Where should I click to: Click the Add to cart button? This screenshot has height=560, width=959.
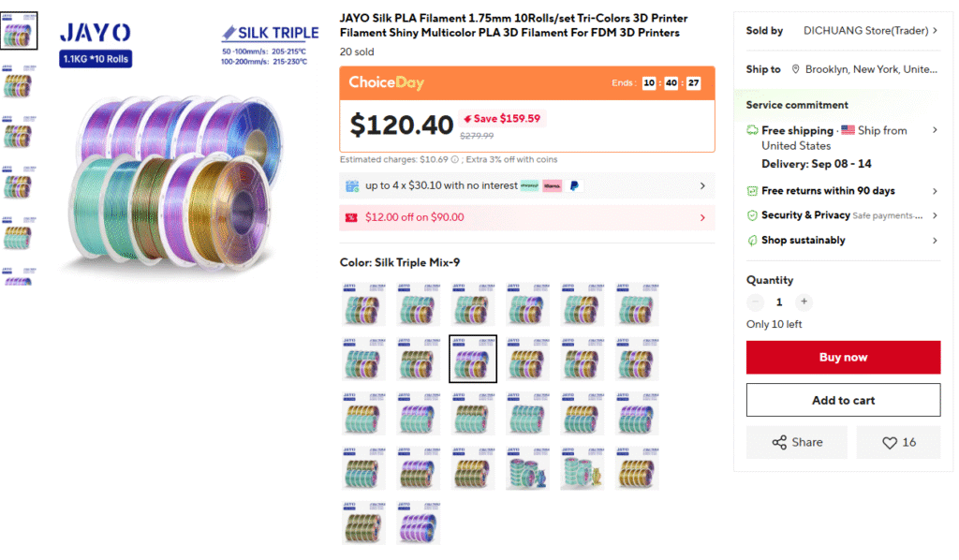(x=844, y=401)
